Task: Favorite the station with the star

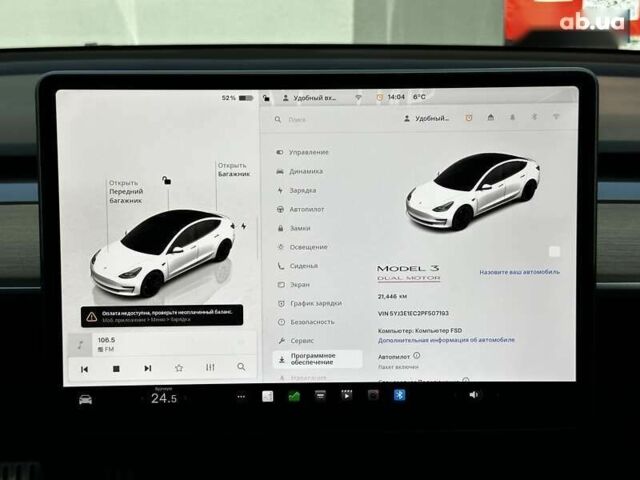Action: [179, 368]
